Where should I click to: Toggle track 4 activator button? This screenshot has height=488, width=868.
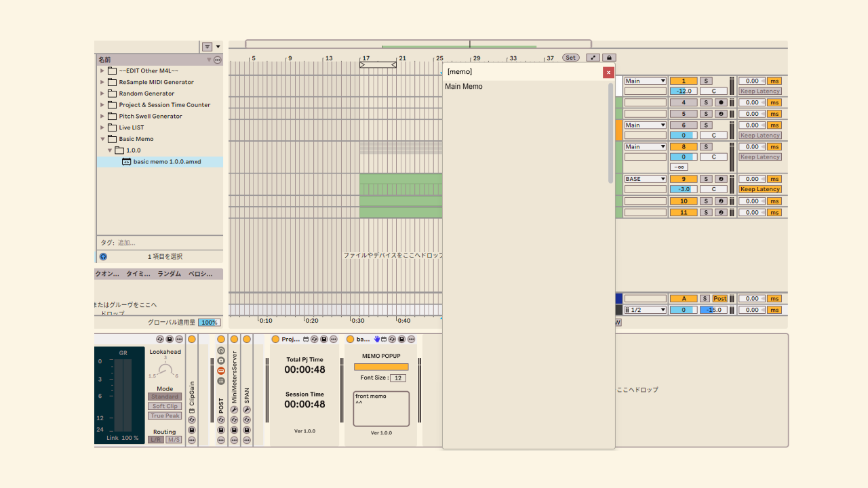[684, 102]
